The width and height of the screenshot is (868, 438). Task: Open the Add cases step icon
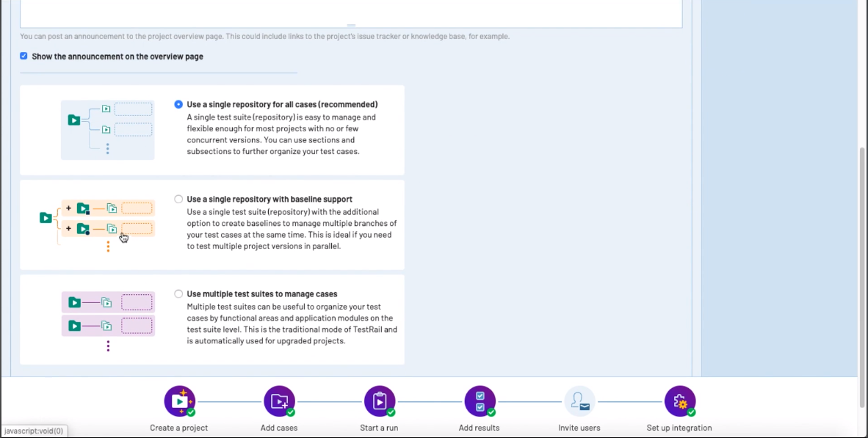[x=279, y=401]
